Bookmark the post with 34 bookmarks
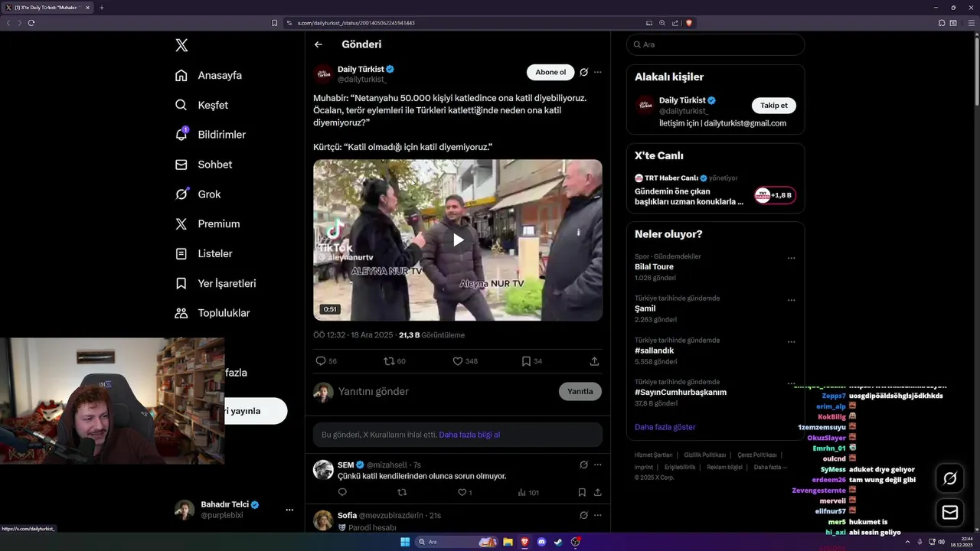Viewport: 980px width, 551px height. tap(526, 361)
